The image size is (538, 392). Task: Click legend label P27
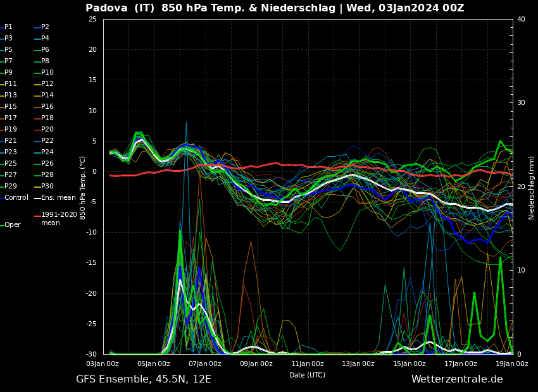click(x=8, y=175)
